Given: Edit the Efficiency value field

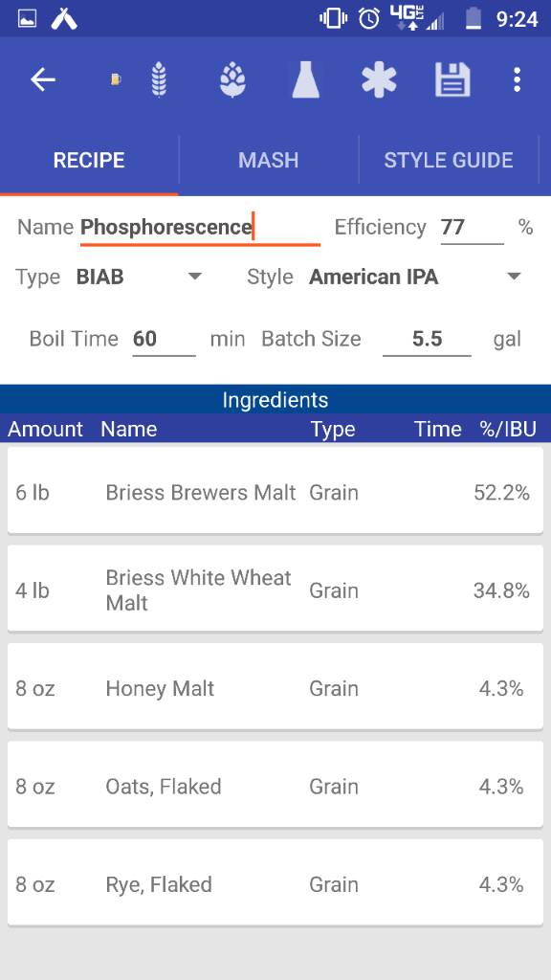Looking at the screenshot, I should 472,228.
